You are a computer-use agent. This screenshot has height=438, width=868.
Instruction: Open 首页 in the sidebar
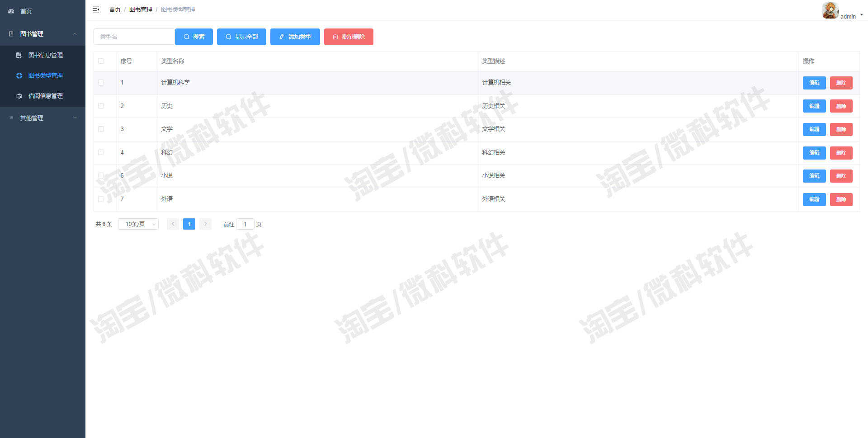pyautogui.click(x=42, y=11)
